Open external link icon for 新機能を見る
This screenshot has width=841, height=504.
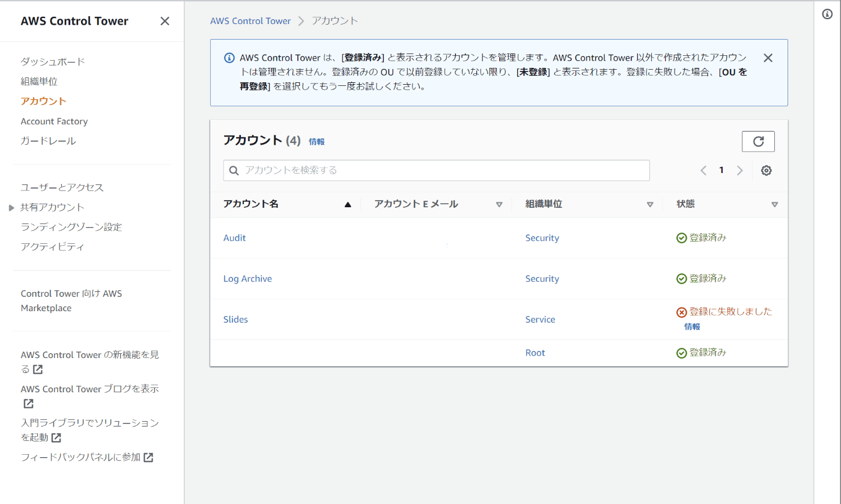pos(37,369)
